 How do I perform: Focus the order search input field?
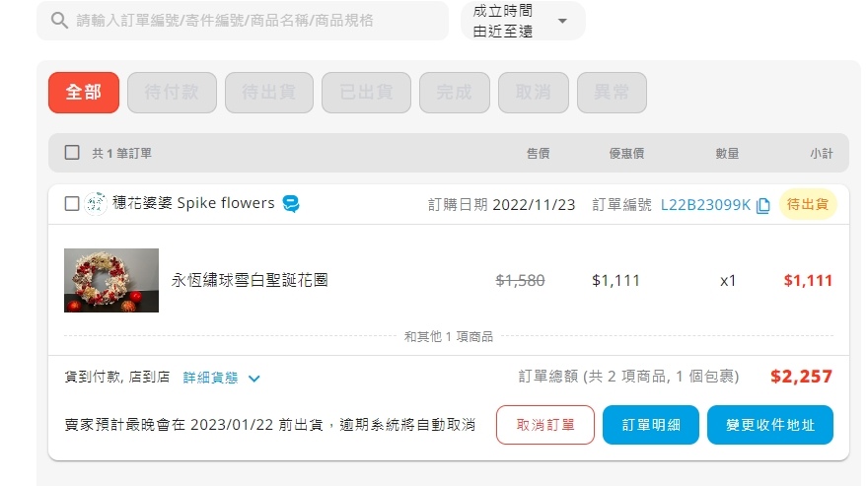[247, 21]
